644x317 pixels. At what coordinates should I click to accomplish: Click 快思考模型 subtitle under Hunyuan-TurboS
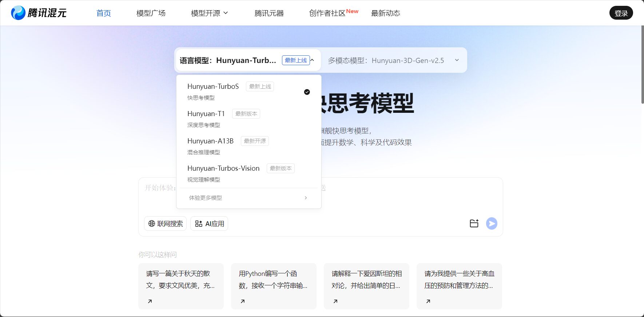tap(201, 98)
